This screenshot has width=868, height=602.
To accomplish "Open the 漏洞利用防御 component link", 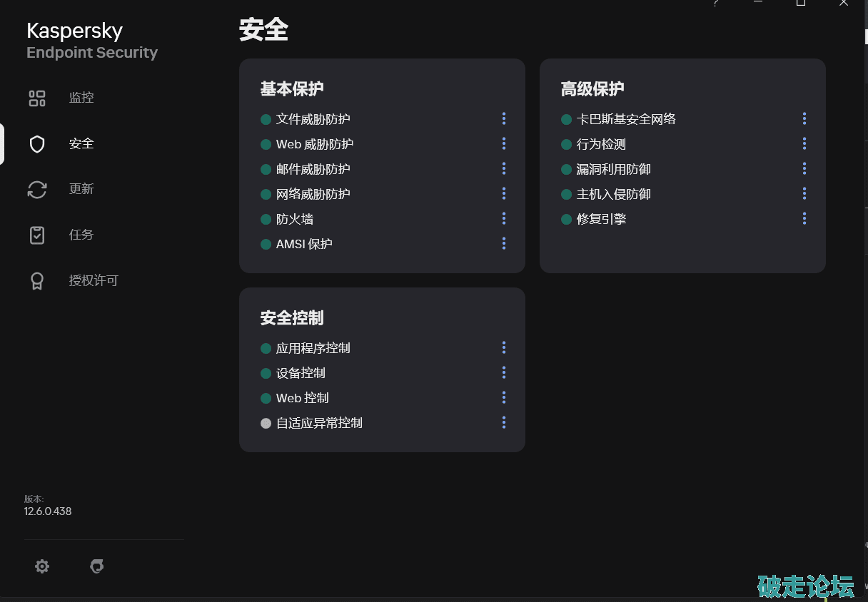I will 614,170.
